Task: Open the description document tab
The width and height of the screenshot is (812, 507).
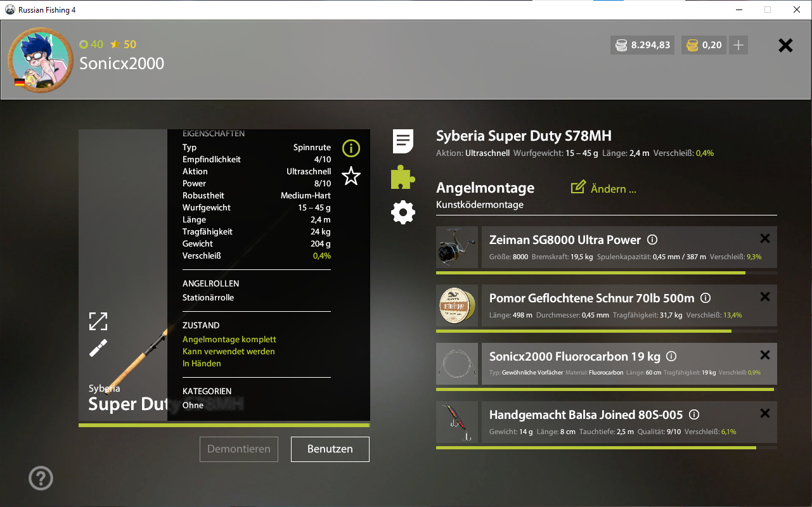Action: click(403, 141)
